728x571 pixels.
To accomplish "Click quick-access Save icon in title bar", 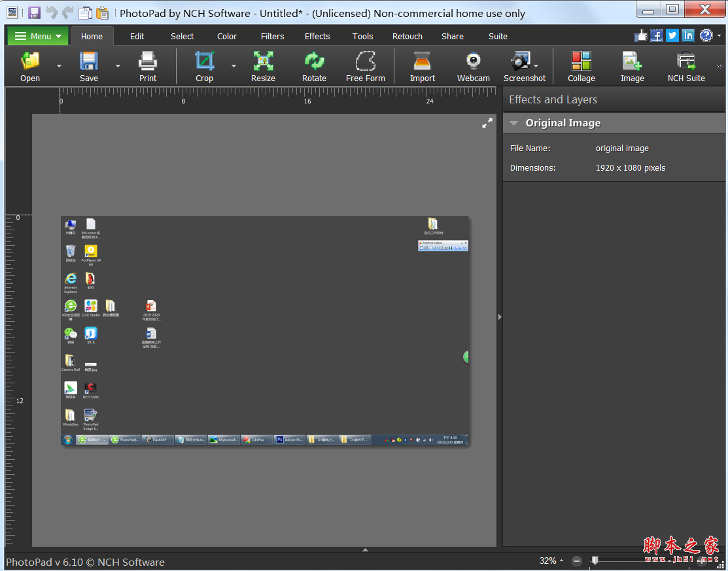I will [34, 12].
